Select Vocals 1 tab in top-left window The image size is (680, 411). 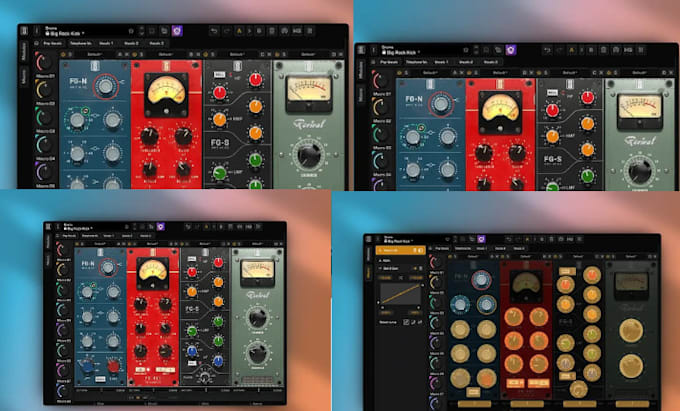[106, 43]
